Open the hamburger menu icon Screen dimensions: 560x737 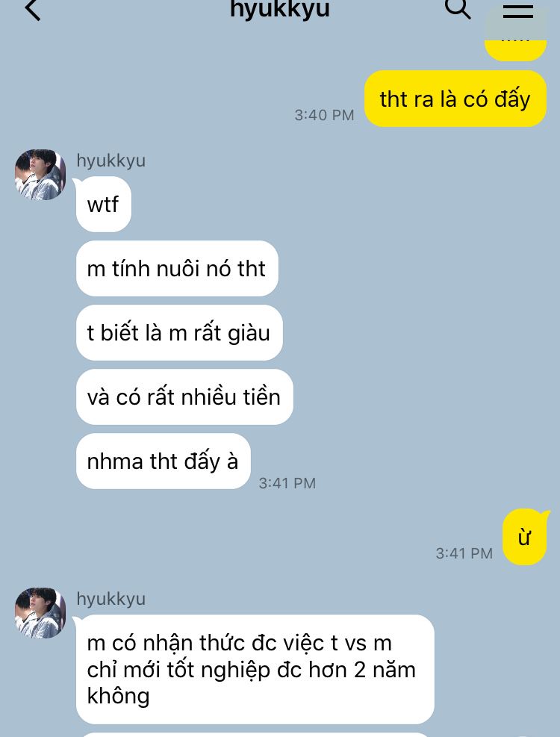point(517,11)
